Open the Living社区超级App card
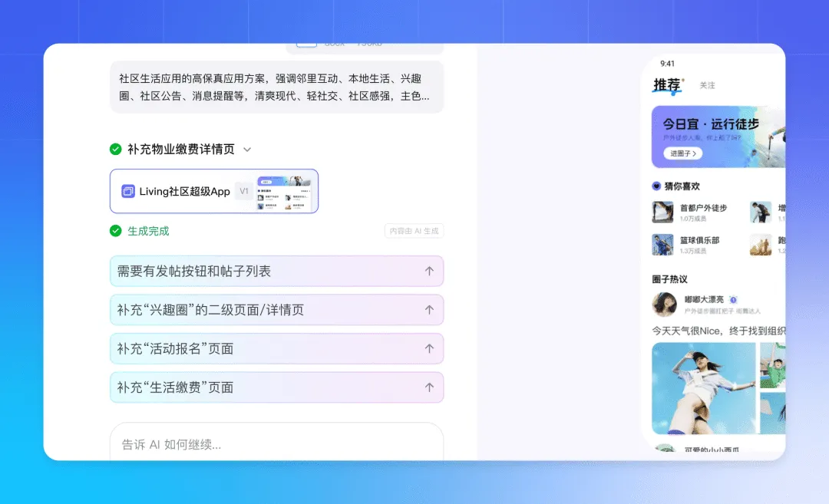Image resolution: width=829 pixels, height=504 pixels. [214, 191]
